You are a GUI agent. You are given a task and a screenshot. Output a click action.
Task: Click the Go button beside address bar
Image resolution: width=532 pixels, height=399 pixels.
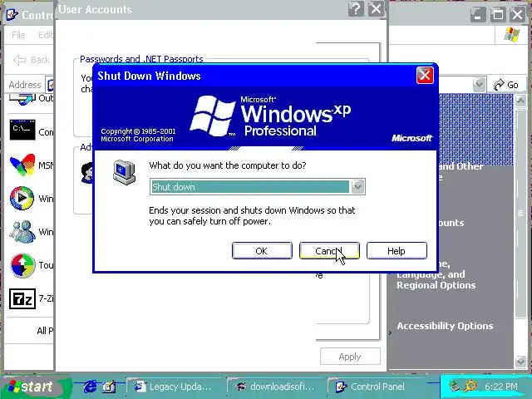(x=506, y=85)
